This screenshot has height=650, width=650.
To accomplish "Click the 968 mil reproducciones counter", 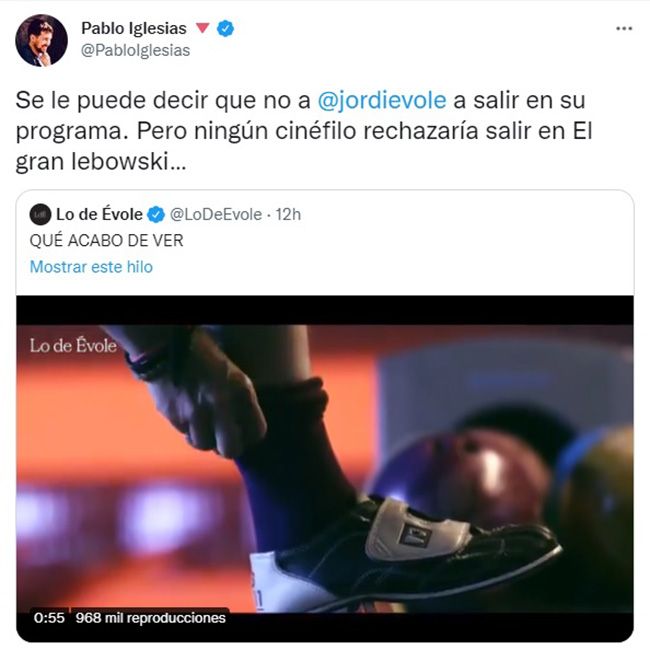I will point(150,618).
